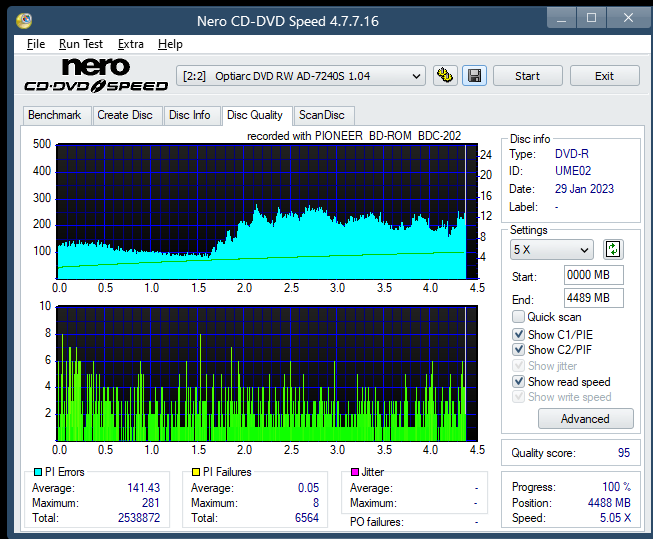Click the date 29 Jan 2023

click(584, 189)
